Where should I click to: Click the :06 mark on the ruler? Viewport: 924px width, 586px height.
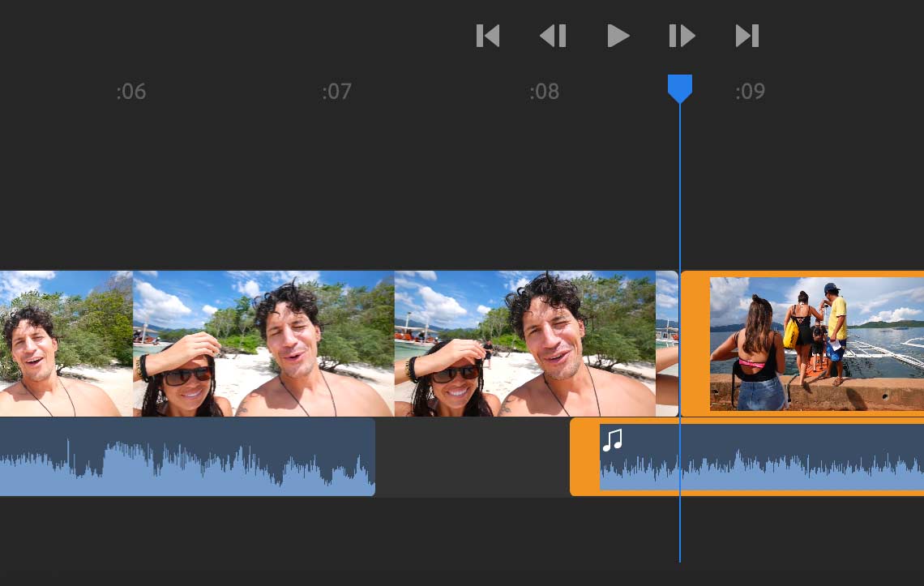[130, 92]
